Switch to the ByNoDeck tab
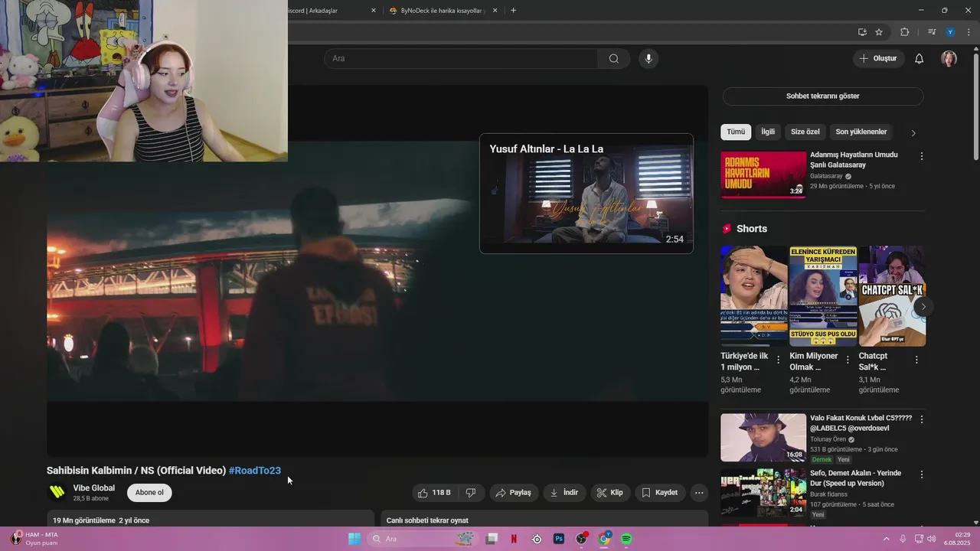The image size is (980, 551). coord(443,11)
